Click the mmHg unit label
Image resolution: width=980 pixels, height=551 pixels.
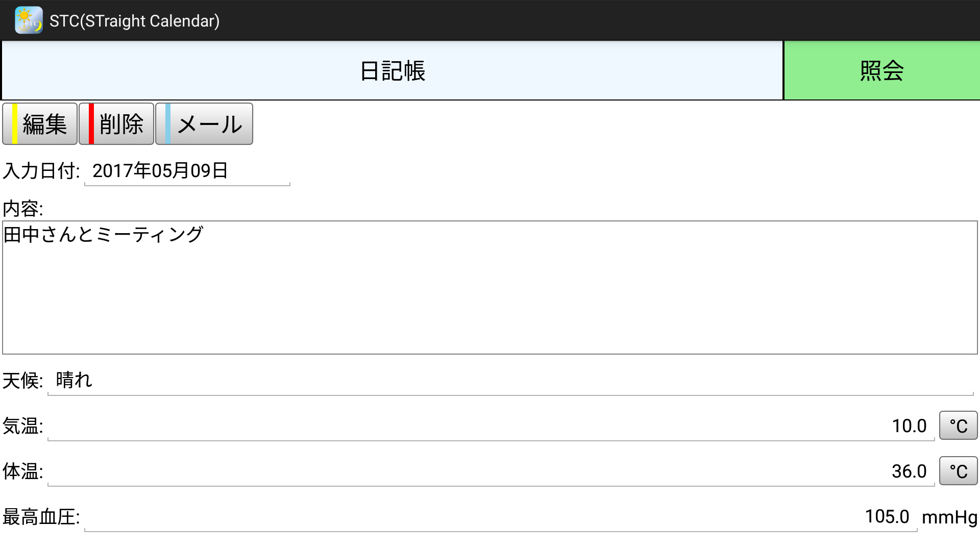(949, 517)
